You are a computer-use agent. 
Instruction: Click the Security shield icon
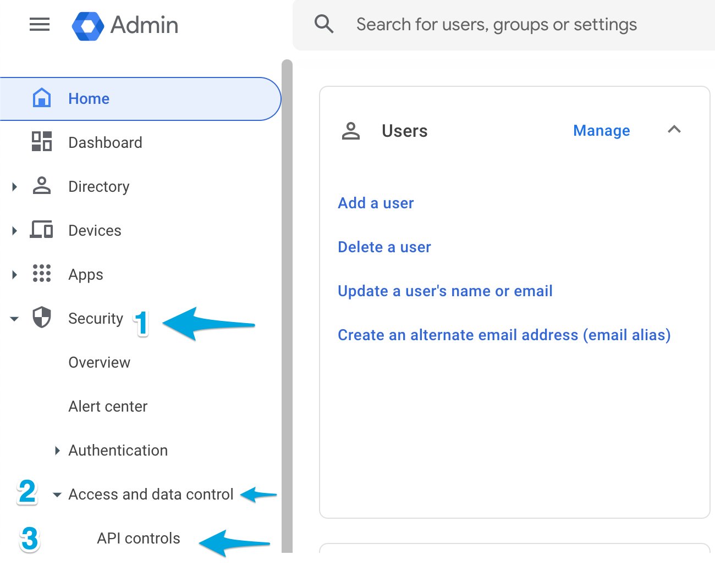click(x=42, y=317)
